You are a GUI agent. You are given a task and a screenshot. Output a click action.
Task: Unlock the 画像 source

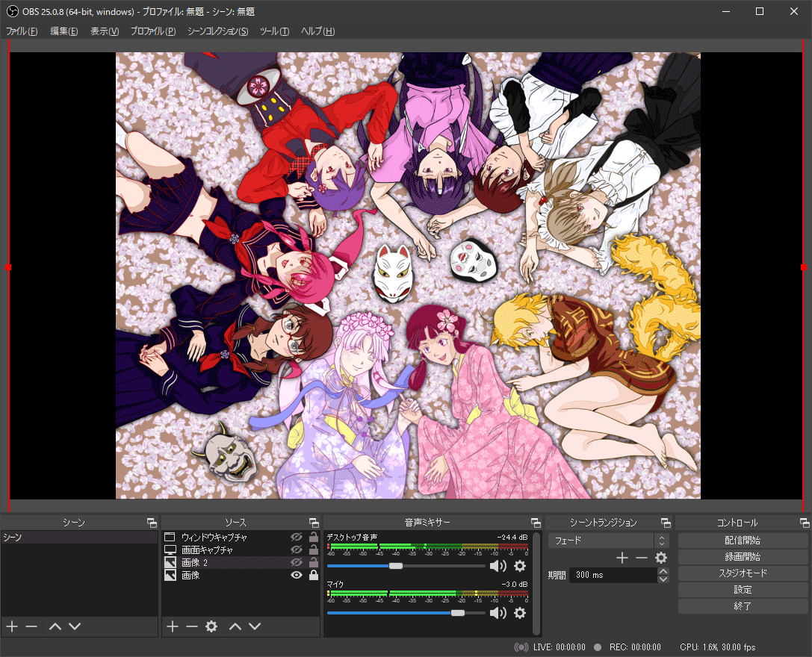(313, 575)
